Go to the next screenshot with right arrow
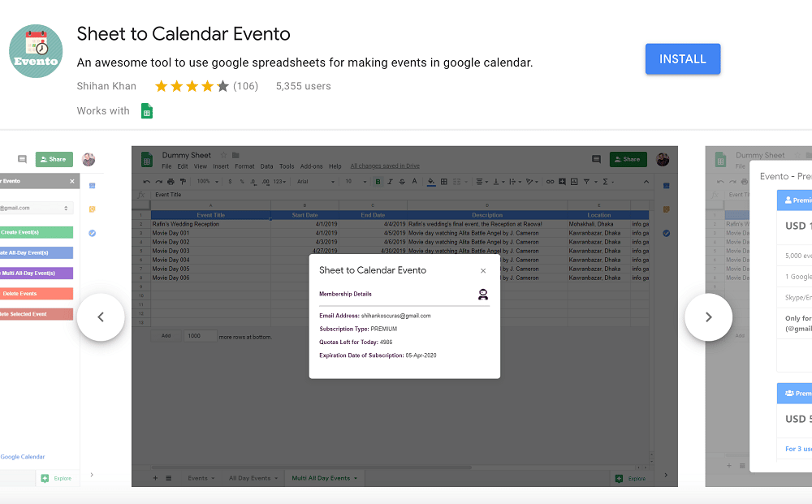The image size is (812, 504). click(708, 317)
